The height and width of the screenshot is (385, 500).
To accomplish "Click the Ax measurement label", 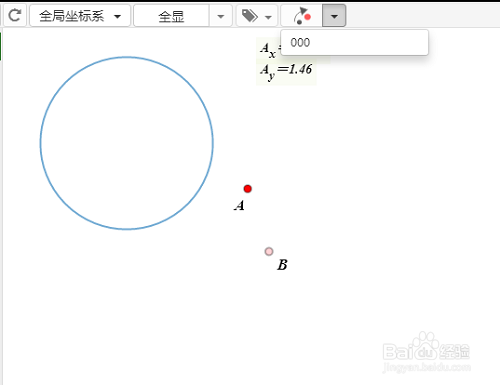I will tap(269, 50).
